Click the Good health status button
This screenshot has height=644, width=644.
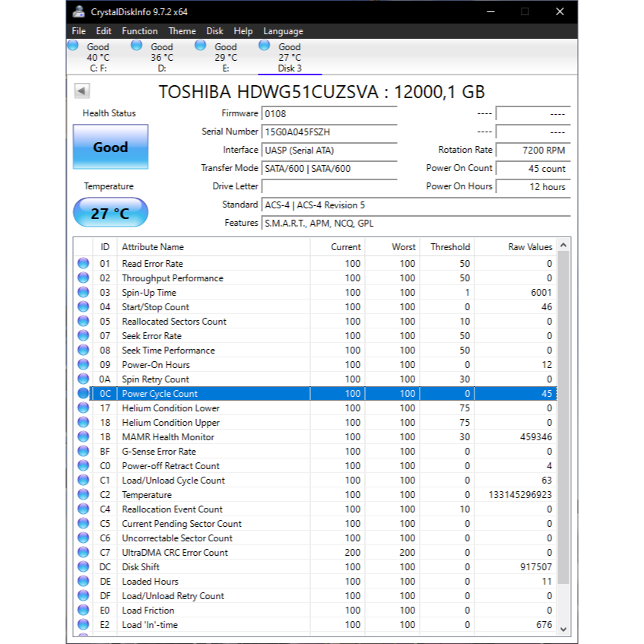pos(110,148)
